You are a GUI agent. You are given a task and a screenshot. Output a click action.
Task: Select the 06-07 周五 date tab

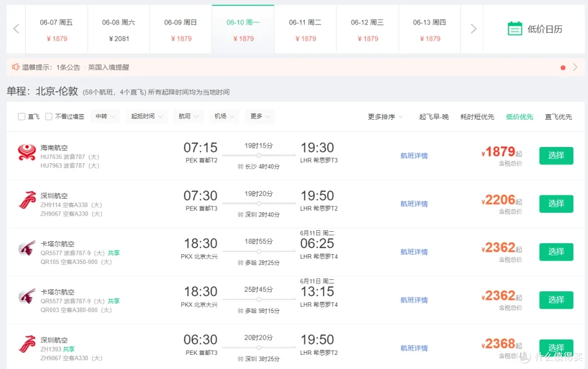[x=57, y=29]
